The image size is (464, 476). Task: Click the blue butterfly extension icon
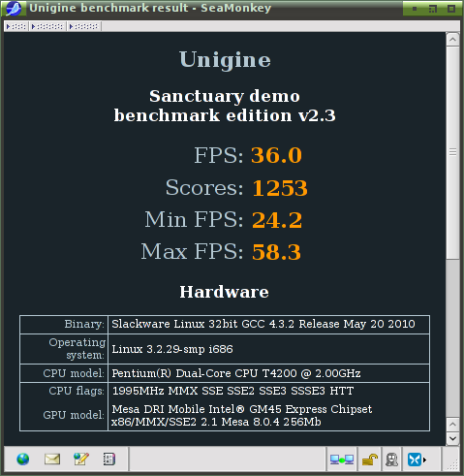[415, 460]
